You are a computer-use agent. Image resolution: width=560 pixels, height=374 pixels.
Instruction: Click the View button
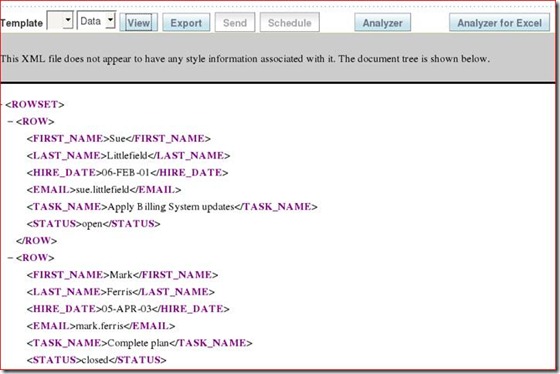click(139, 23)
